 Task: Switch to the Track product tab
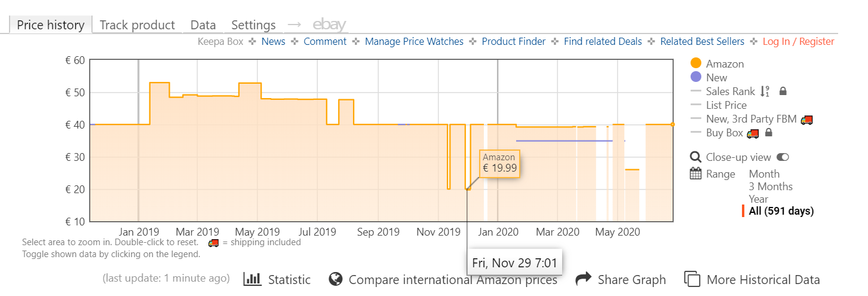point(137,25)
